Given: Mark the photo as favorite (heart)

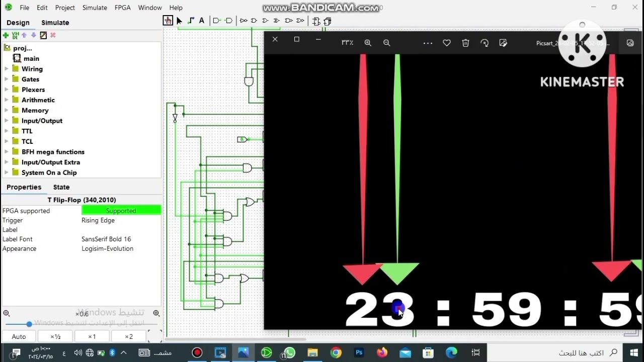Looking at the screenshot, I should (447, 43).
